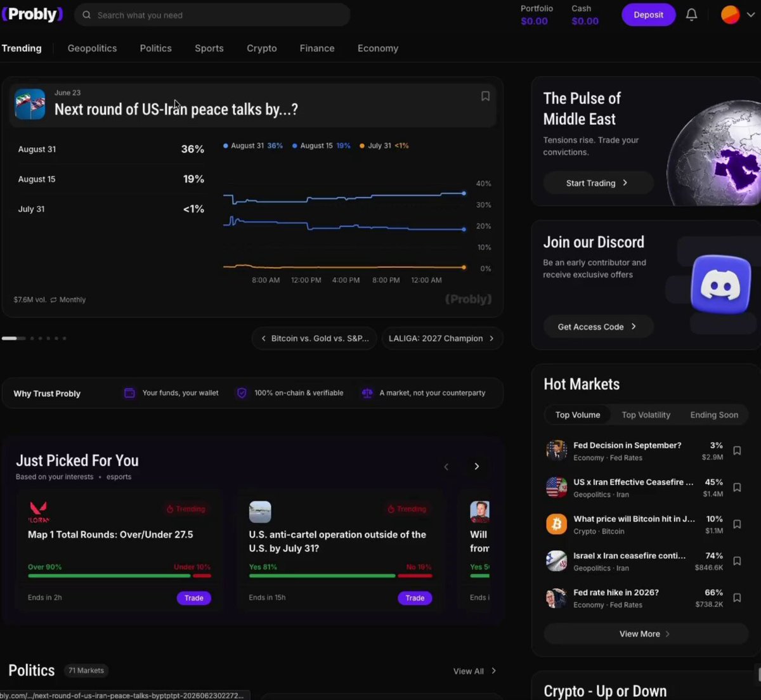Toggle August 15 legend in chart
This screenshot has height=700, width=761.
click(322, 146)
